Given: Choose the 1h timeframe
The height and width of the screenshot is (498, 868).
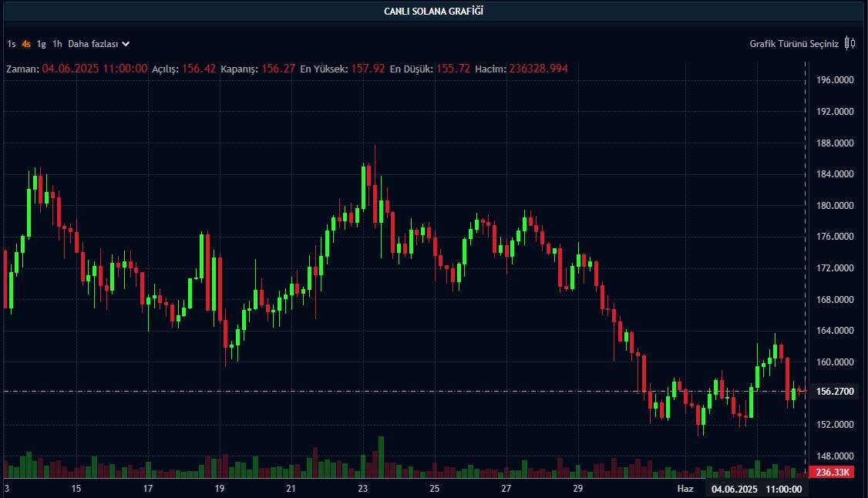Looking at the screenshot, I should [x=57, y=44].
